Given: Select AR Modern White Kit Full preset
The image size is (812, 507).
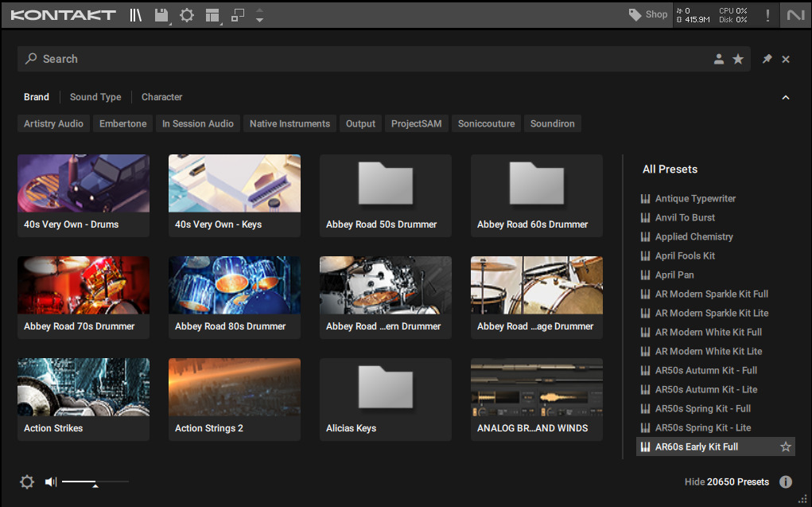Looking at the screenshot, I should [x=716, y=333].
